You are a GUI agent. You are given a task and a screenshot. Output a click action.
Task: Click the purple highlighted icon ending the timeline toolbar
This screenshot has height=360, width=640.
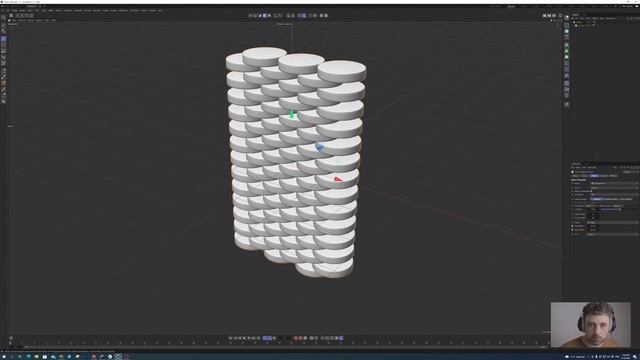pos(341,338)
